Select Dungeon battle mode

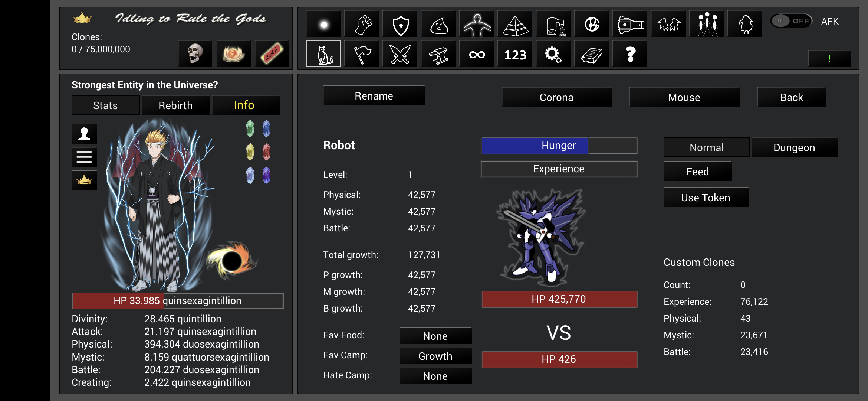(x=795, y=147)
